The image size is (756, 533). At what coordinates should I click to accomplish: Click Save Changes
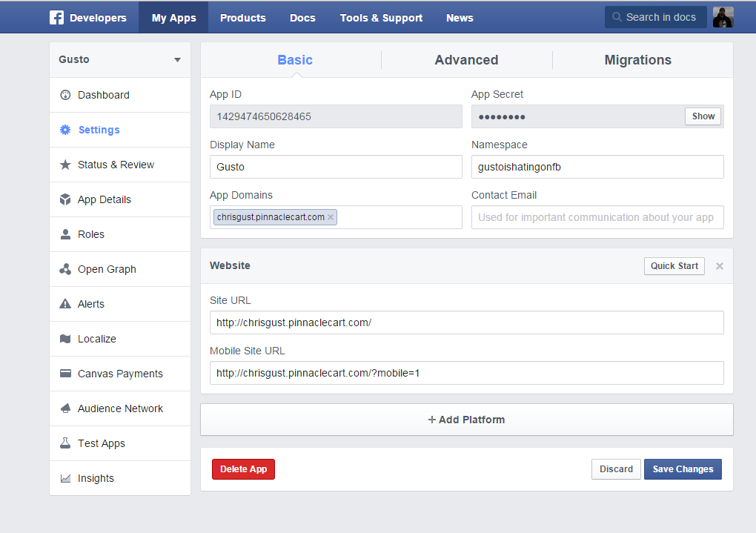[683, 469]
